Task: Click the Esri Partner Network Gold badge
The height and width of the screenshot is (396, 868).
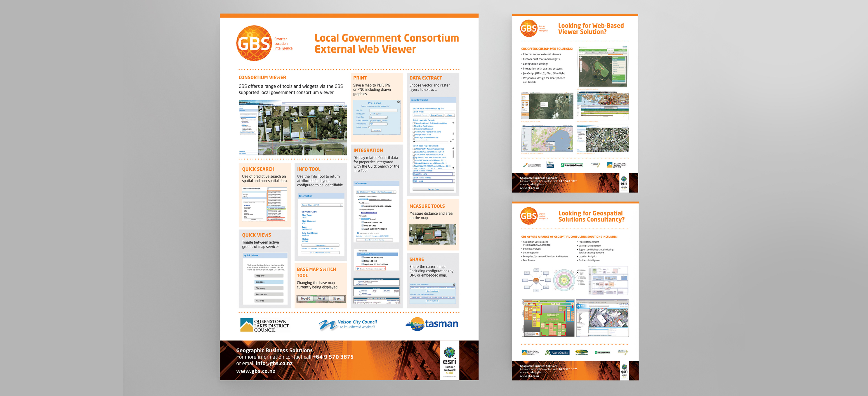Action: 450,360
